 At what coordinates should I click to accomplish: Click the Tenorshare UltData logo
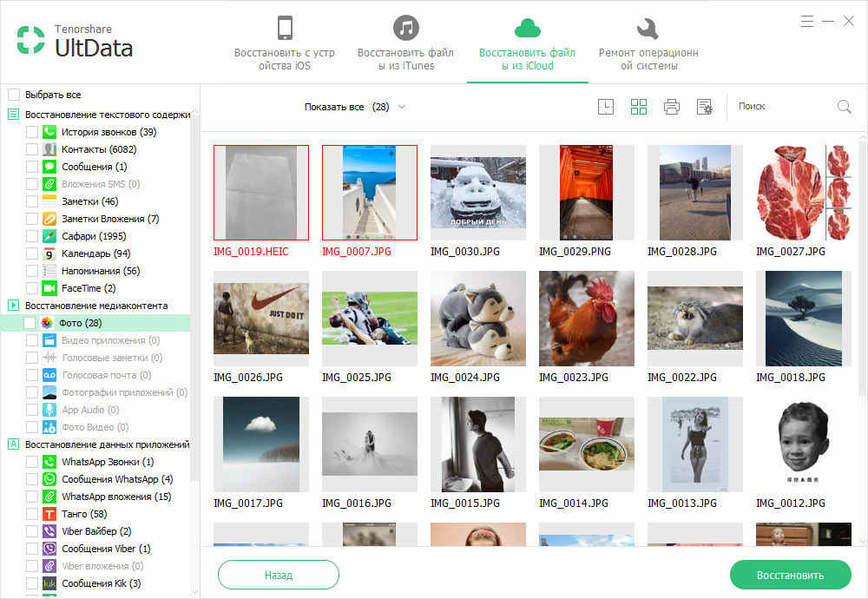75,41
